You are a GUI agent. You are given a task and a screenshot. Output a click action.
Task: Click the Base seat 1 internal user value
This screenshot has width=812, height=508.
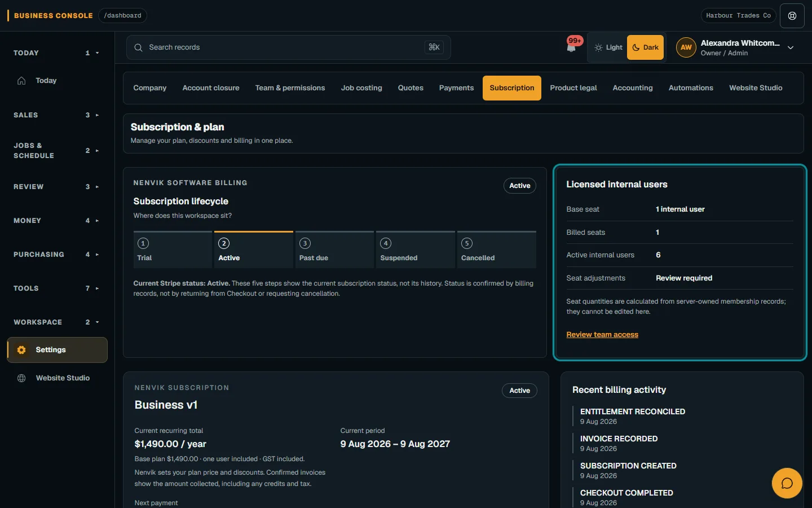tap(680, 209)
